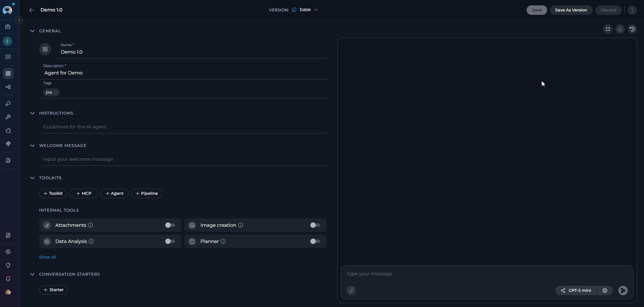Click the + Toolkit button
Image resolution: width=644 pixels, height=307 pixels.
click(x=53, y=193)
